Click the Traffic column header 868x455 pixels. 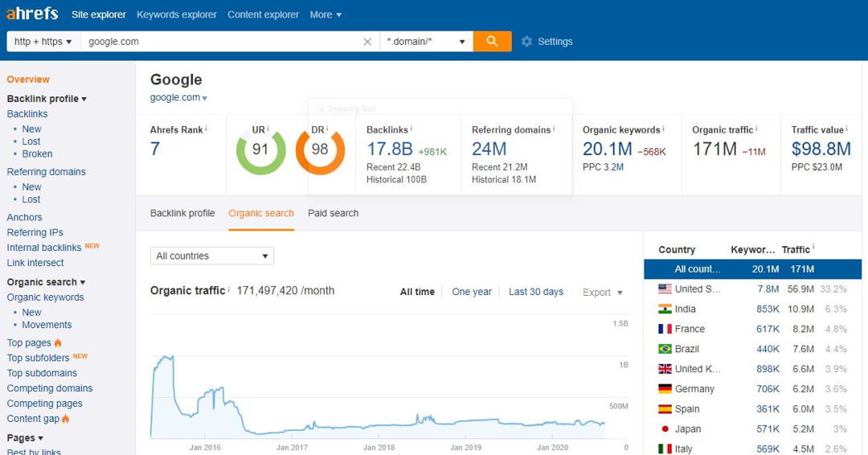(796, 250)
